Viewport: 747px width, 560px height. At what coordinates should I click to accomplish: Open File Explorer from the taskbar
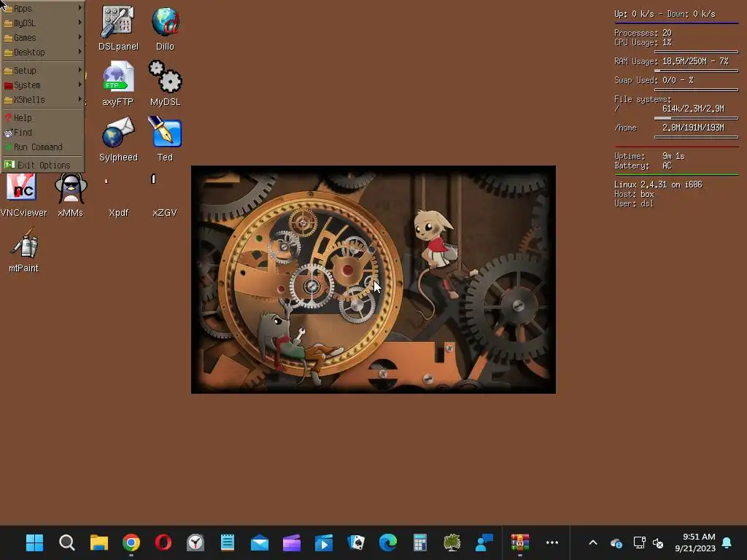click(x=99, y=542)
